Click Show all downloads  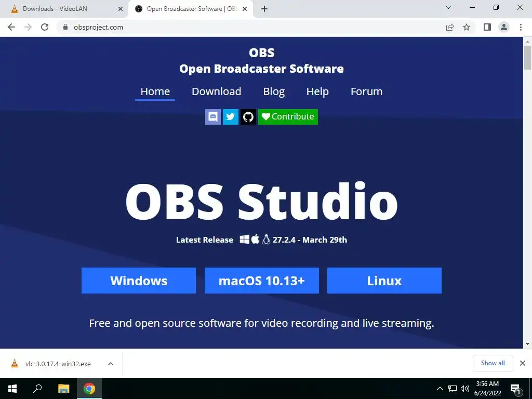(493, 363)
